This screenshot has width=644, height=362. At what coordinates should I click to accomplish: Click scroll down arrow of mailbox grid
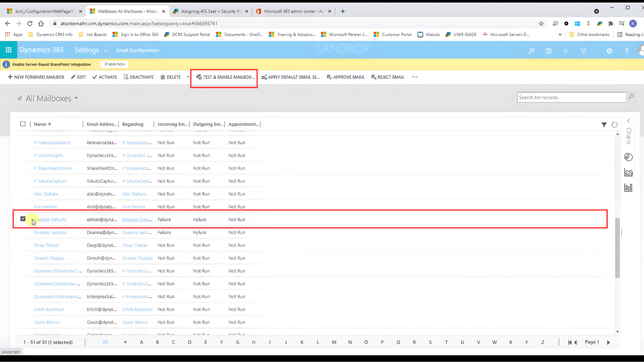coord(618,332)
